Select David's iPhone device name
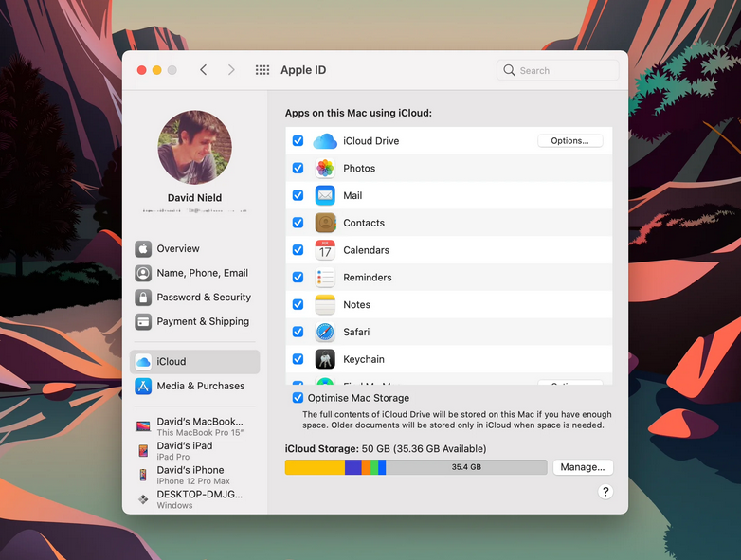This screenshot has width=741, height=560. tap(190, 470)
